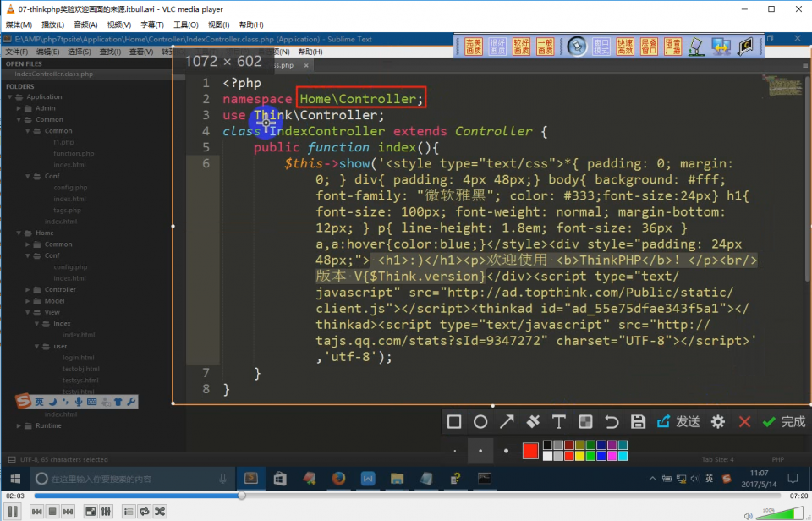The image size is (812, 521).
Task: Toggle VLC loop mode
Action: click(x=144, y=512)
